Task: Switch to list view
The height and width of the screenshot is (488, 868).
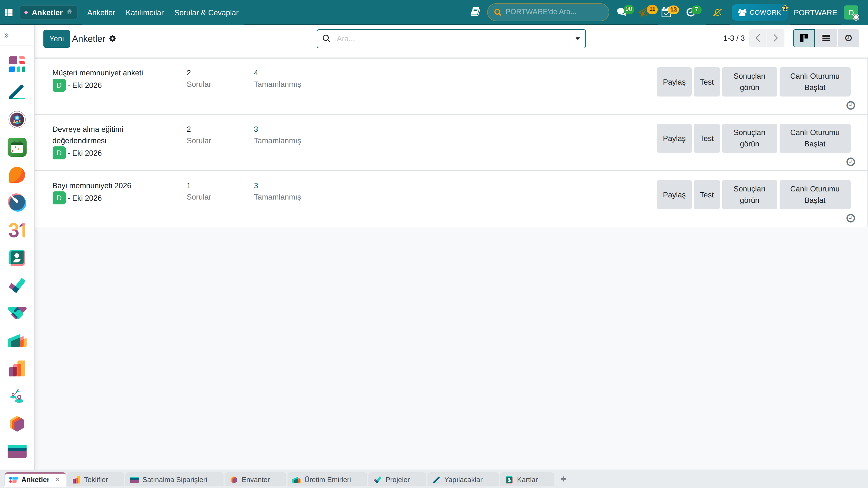Action: (x=826, y=38)
